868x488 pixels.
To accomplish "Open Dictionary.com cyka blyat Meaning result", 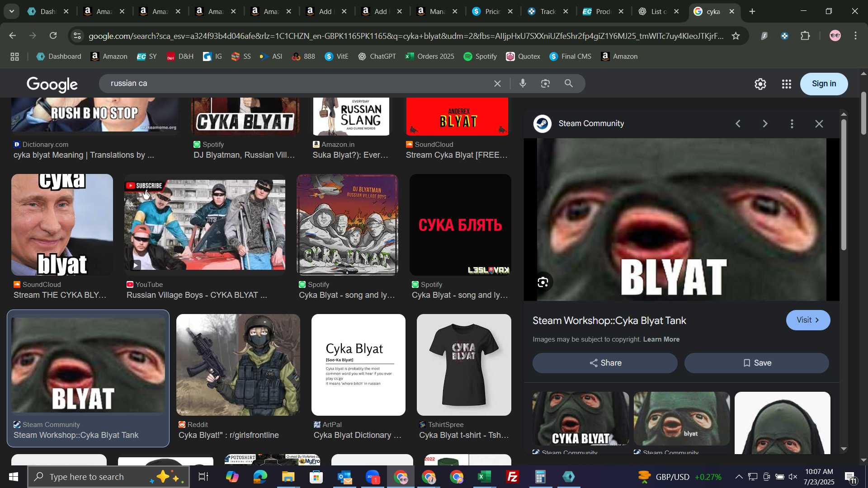I will tap(84, 155).
